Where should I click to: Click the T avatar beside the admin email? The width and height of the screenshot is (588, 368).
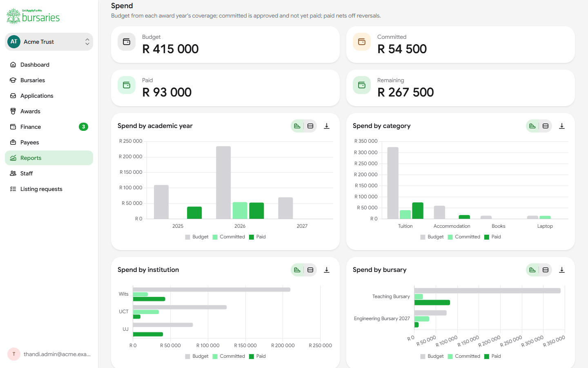[14, 354]
